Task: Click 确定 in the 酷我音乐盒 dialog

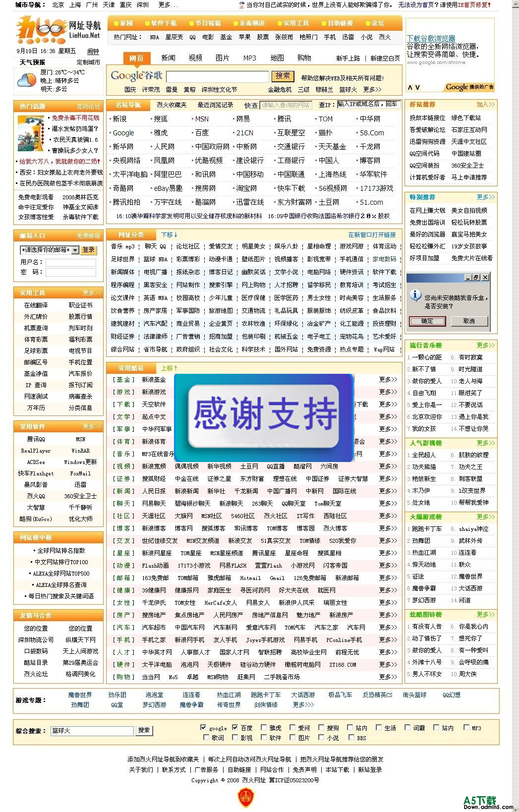Action: tap(427, 321)
